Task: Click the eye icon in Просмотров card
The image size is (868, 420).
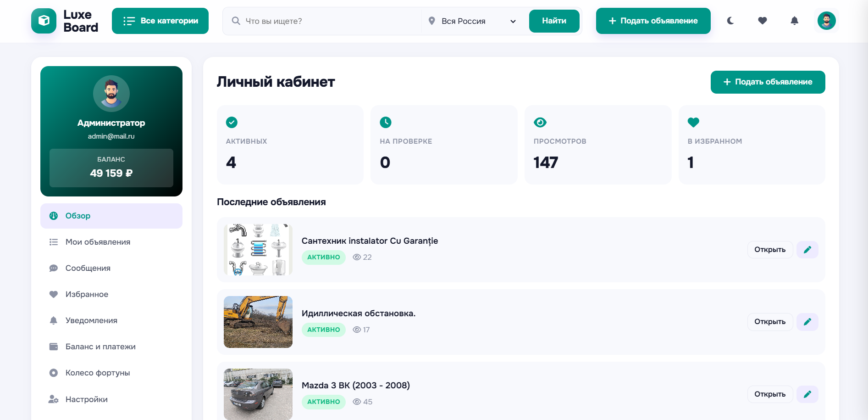Action: pyautogui.click(x=540, y=122)
